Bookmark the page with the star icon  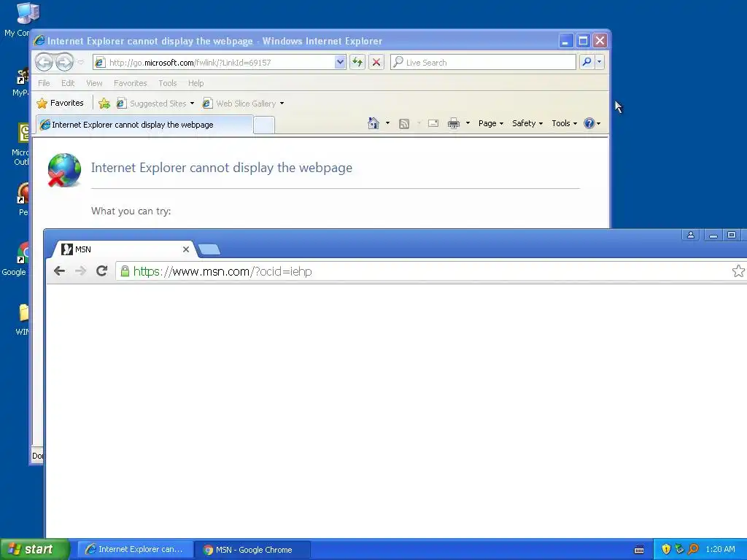coord(738,271)
